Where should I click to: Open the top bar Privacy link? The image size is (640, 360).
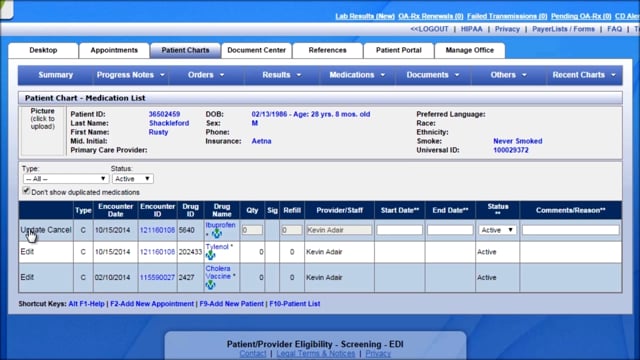click(x=507, y=29)
